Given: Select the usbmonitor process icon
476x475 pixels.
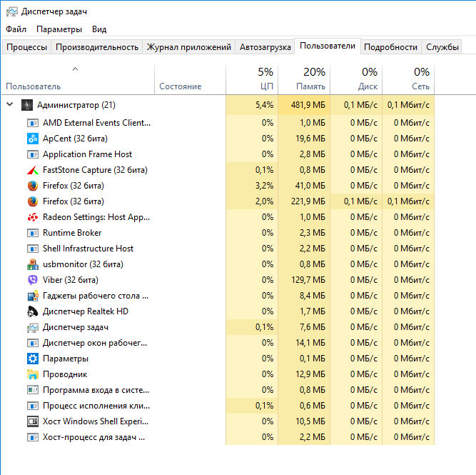Looking at the screenshot, I should point(33,264).
